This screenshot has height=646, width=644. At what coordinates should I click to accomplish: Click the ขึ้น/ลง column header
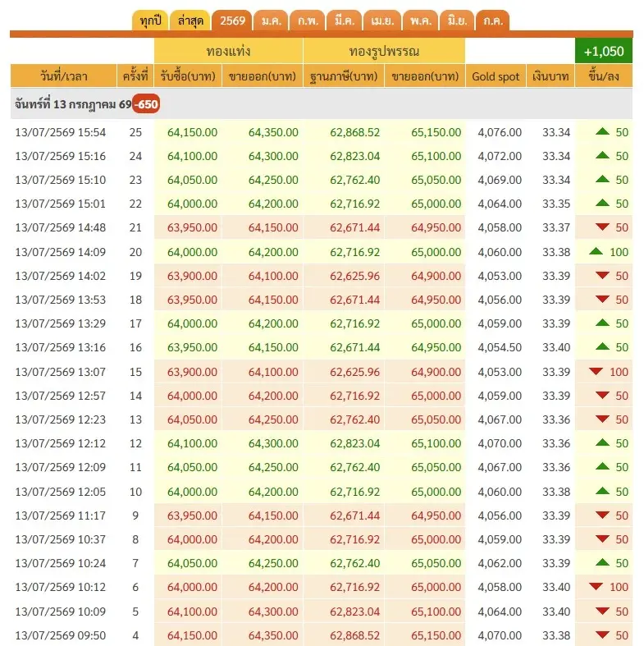(604, 76)
